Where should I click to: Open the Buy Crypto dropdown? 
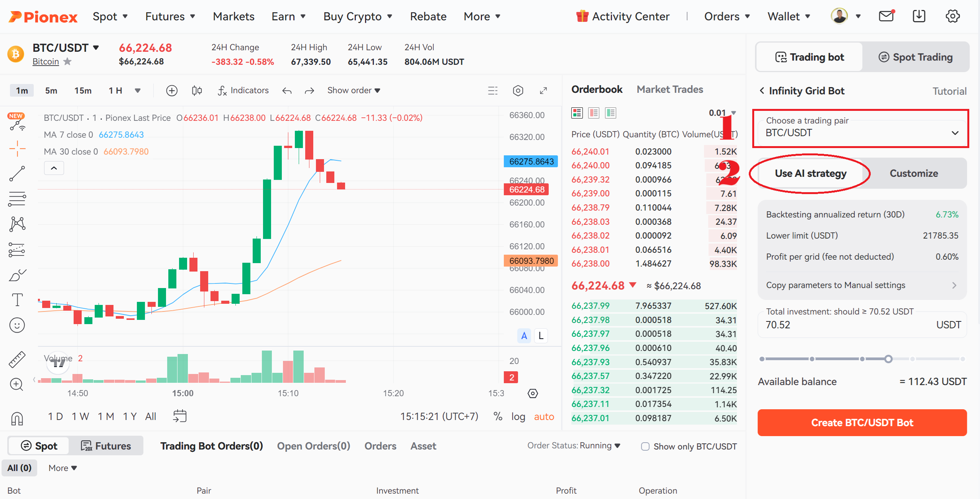point(358,16)
